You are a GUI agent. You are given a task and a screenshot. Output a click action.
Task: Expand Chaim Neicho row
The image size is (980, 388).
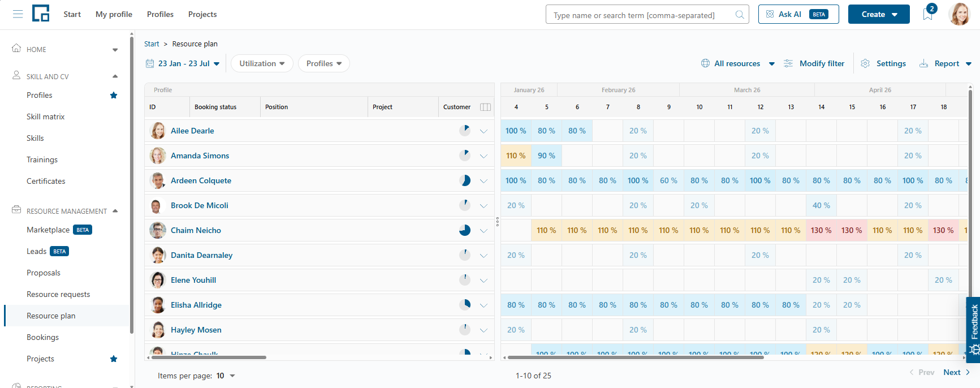483,231
